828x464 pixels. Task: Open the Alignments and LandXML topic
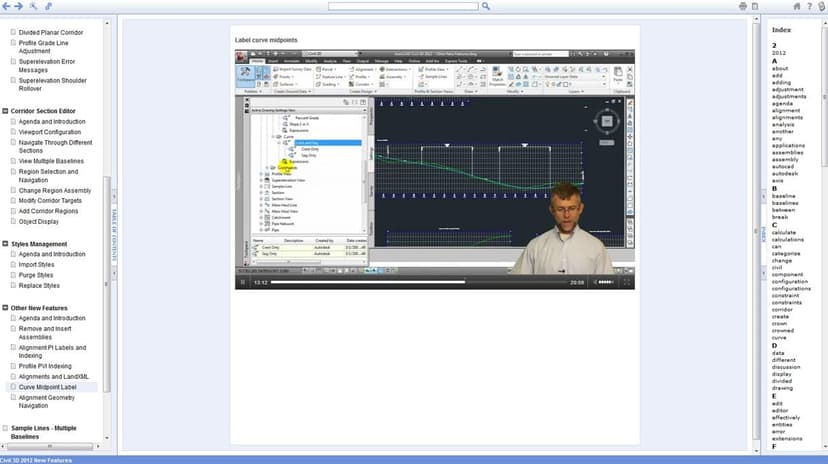(54, 376)
